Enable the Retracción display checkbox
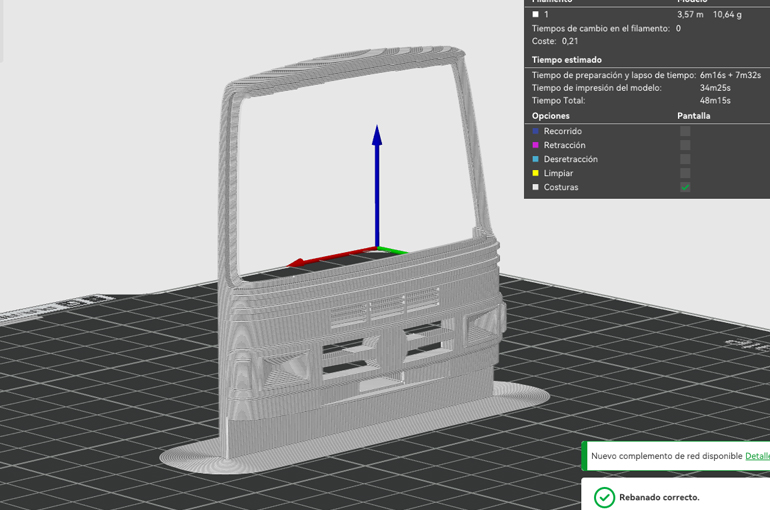This screenshot has width=770, height=510. point(685,145)
